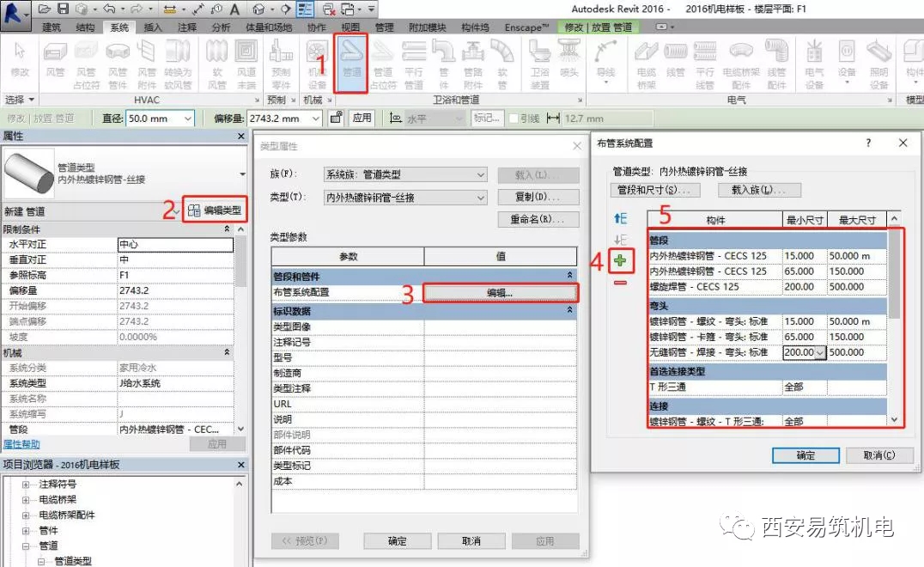Open the 视图 ribbon tab
Image resolution: width=924 pixels, height=567 pixels.
point(350,27)
